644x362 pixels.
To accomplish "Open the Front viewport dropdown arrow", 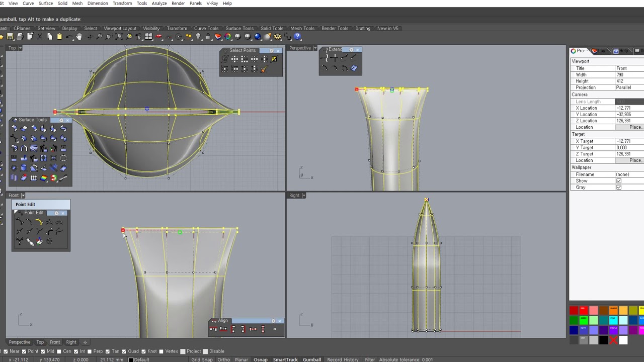I will coord(22,196).
